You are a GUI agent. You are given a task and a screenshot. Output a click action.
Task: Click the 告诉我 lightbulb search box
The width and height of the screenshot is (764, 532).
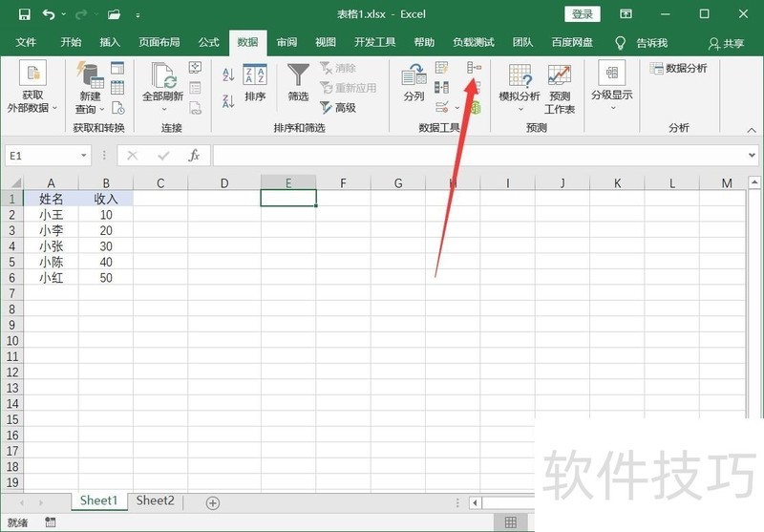(641, 43)
